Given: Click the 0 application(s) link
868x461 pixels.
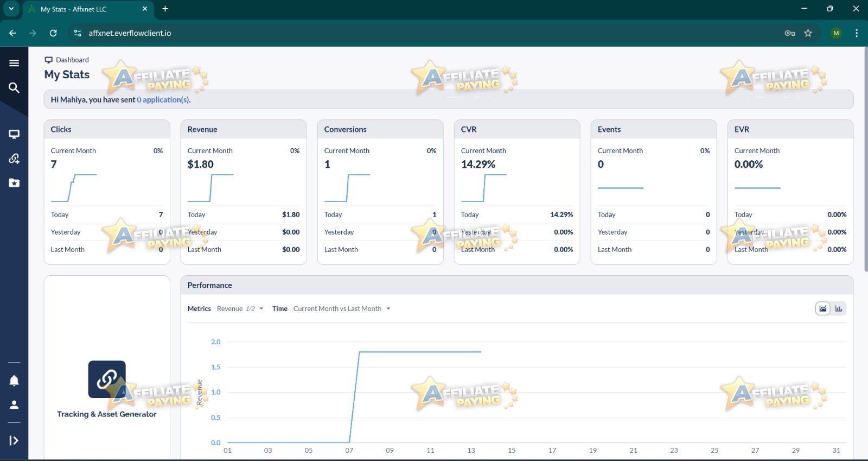Looking at the screenshot, I should pos(164,100).
